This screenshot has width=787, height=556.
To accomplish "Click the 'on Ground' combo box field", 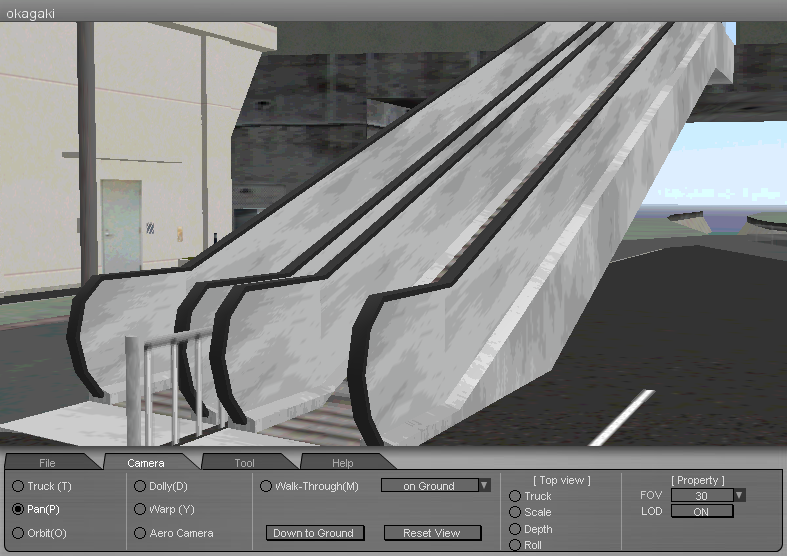I will (x=430, y=485).
